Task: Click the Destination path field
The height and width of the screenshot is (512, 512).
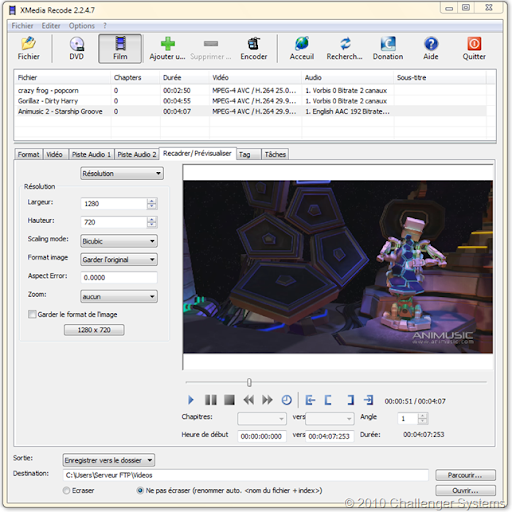Action: coord(245,475)
